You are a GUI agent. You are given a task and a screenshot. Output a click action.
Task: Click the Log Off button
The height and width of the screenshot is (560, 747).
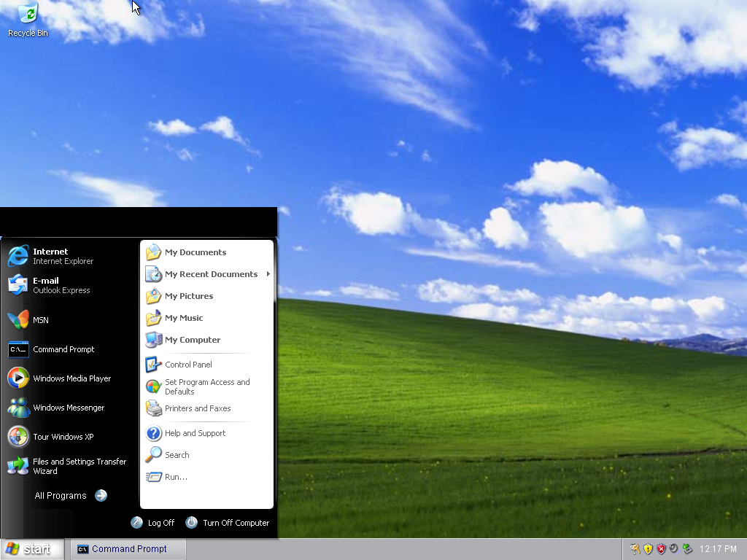coord(153,523)
